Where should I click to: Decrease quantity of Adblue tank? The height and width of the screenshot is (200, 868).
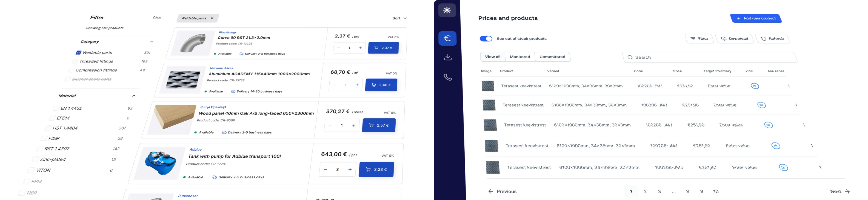[x=325, y=169]
